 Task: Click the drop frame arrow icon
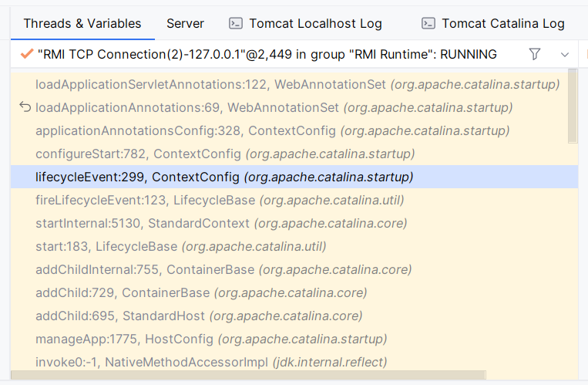(x=25, y=107)
